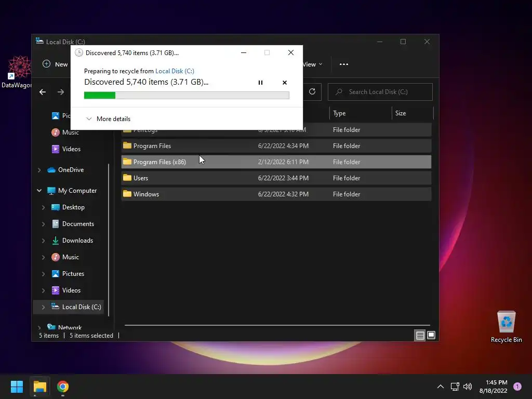Select the Users folder row

276,178
